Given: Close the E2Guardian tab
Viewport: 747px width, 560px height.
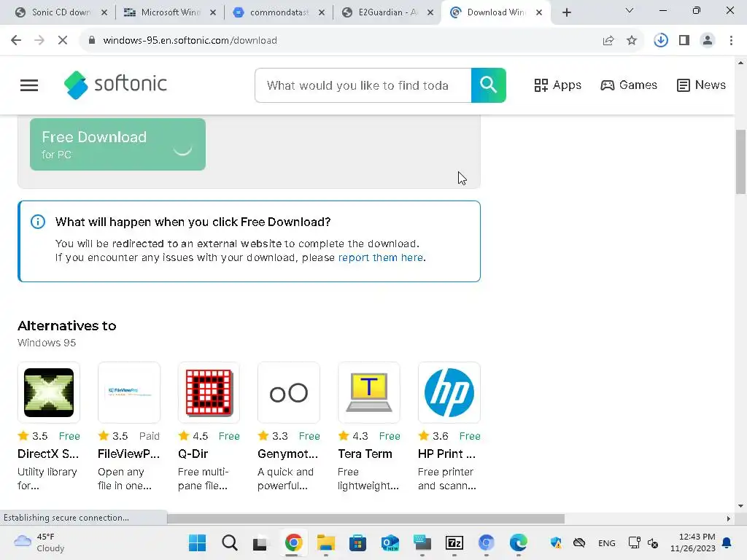Looking at the screenshot, I should coord(430,13).
